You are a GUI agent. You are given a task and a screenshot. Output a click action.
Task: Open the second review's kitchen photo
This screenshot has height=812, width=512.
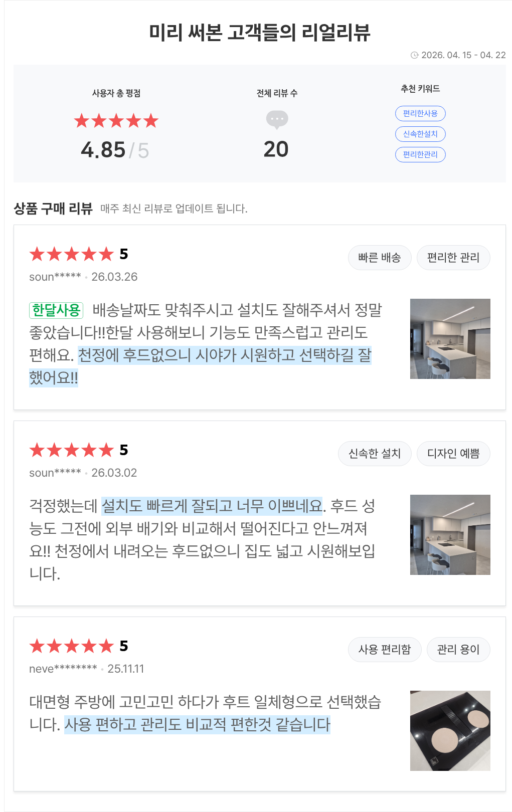click(x=450, y=535)
